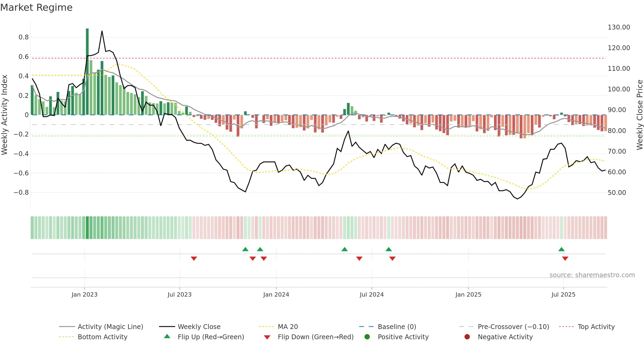Image resolution: width=644 pixels, height=362 pixels.
Task: Click the Positive Activity green legend dot
Action: (367, 337)
